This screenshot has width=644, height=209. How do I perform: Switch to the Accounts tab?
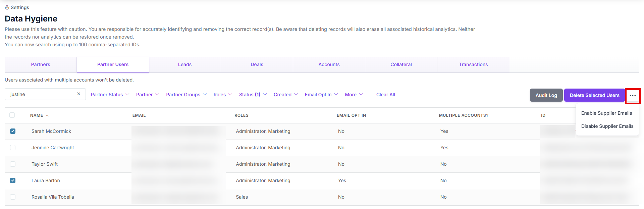(329, 64)
